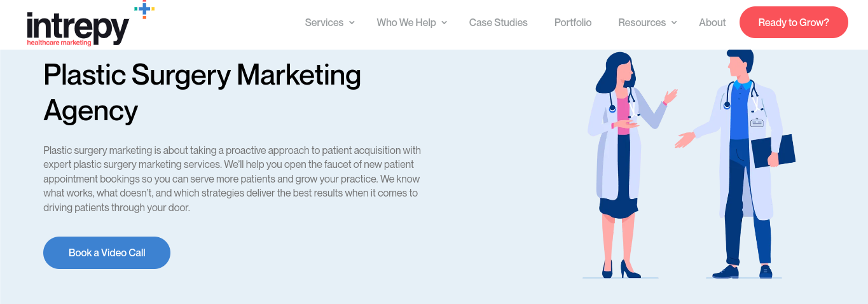Expand the Resources dropdown chevron
This screenshot has width=868, height=304.
pos(674,23)
